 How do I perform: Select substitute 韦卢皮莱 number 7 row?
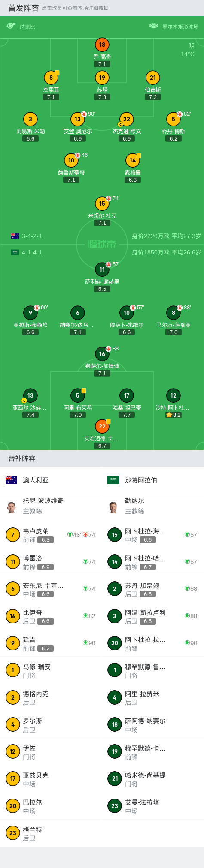[51, 535]
